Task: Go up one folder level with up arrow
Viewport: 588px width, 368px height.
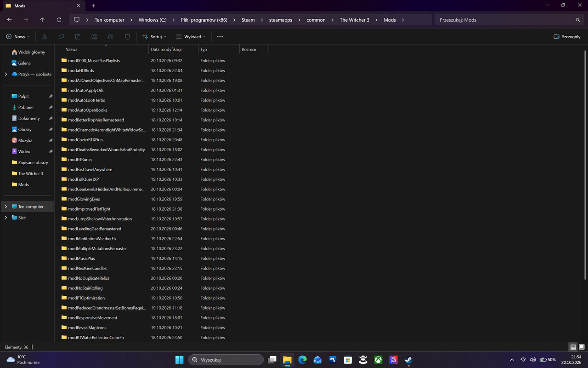Action: coord(42,20)
